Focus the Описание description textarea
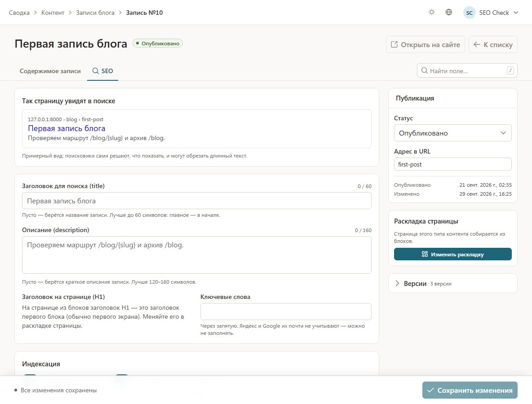Viewport: 532px width, 404px height. click(x=197, y=255)
